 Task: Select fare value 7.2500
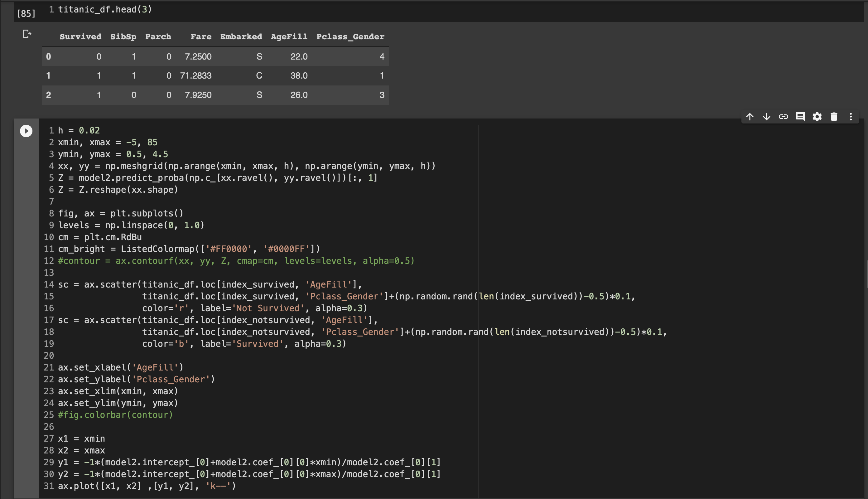(x=198, y=56)
